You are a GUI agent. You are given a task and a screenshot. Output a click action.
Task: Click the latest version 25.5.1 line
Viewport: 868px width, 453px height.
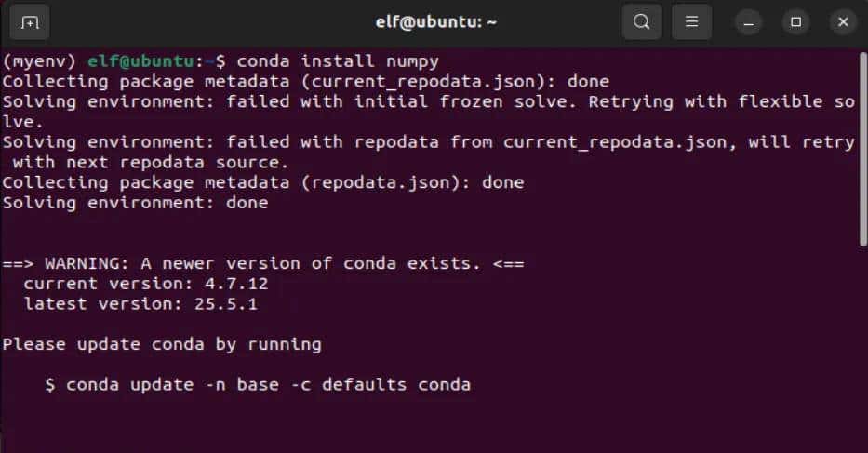[x=145, y=304]
